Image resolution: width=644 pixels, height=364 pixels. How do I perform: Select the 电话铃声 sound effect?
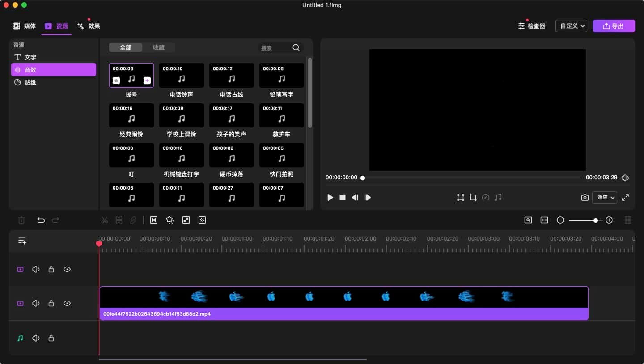182,76
